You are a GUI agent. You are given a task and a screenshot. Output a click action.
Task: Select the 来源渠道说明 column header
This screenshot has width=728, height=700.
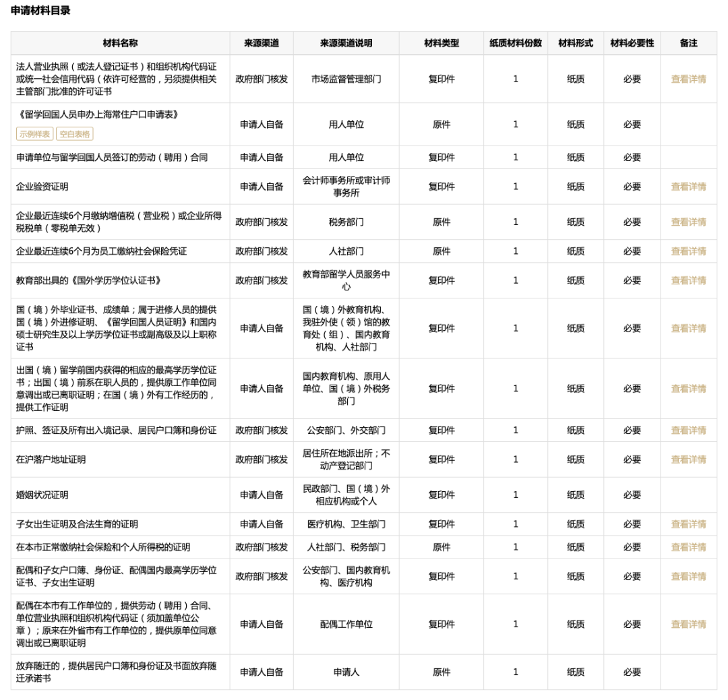tap(346, 43)
